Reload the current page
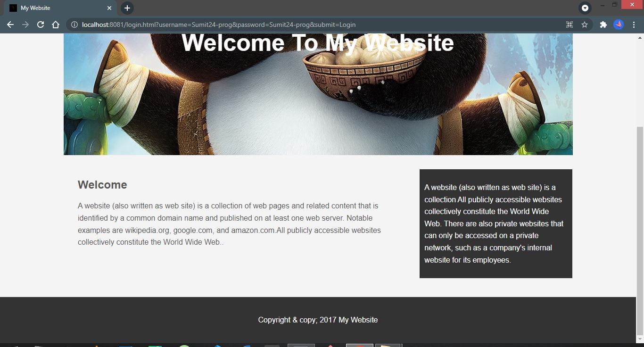Image resolution: width=644 pixels, height=347 pixels. [41, 25]
